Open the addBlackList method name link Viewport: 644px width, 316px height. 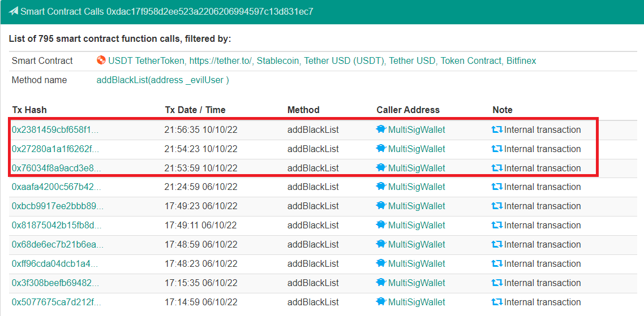pos(162,80)
